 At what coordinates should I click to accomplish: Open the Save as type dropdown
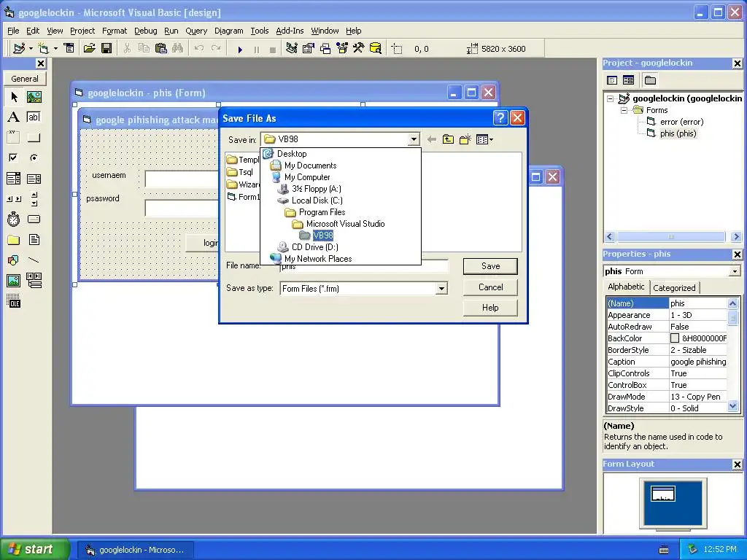[441, 289]
